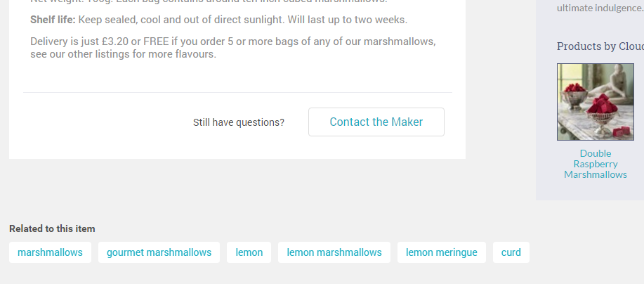Click the 'Related to this item' heading

(x=52, y=228)
